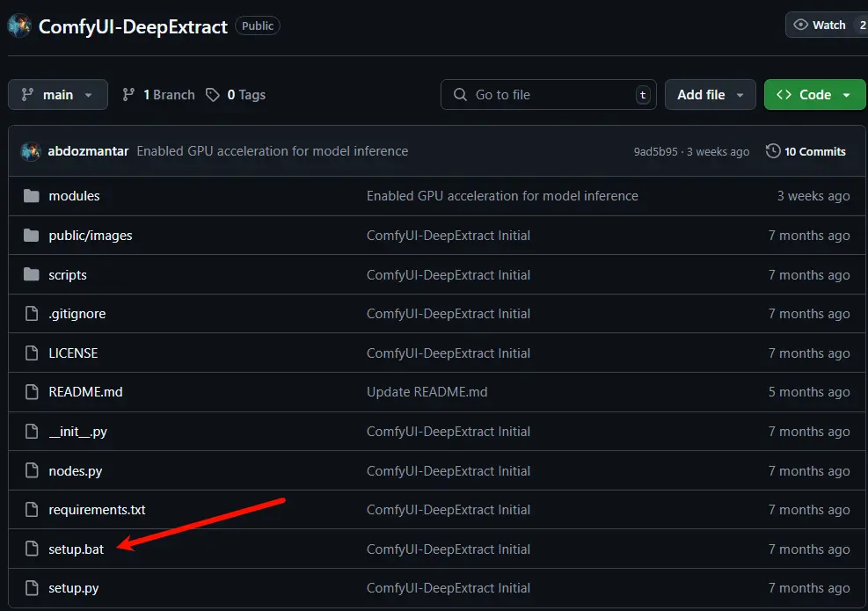The image size is (868, 611).
Task: Click the Watch button
Action: click(x=827, y=25)
